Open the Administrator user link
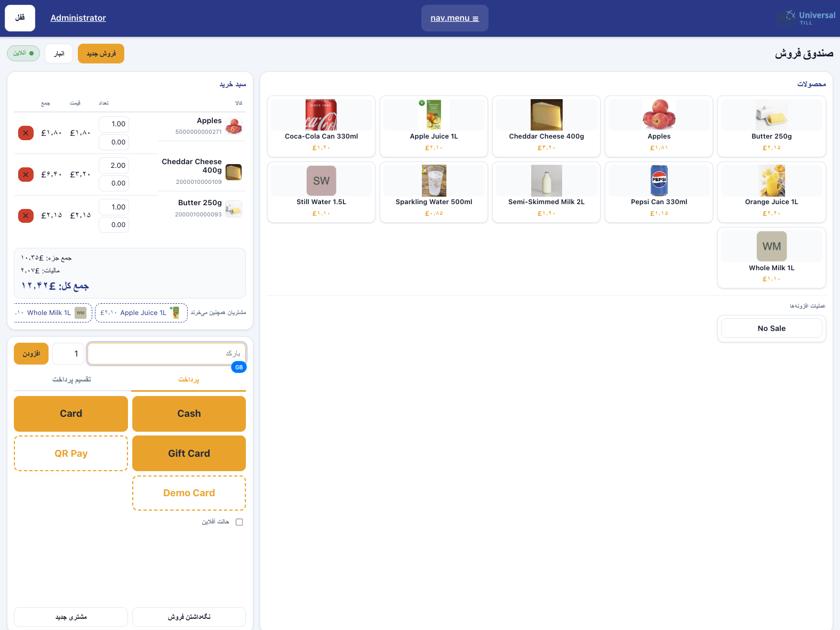Viewport: 840px width, 630px height. point(78,18)
